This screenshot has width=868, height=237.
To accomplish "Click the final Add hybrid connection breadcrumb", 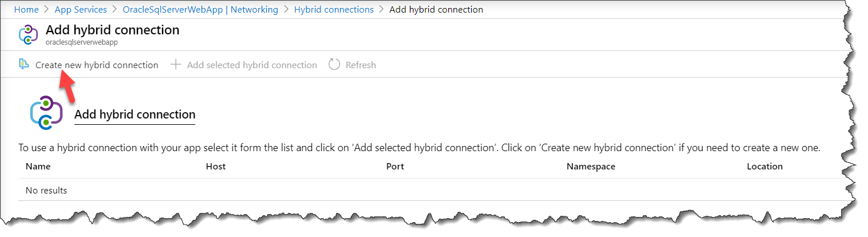I will [436, 10].
